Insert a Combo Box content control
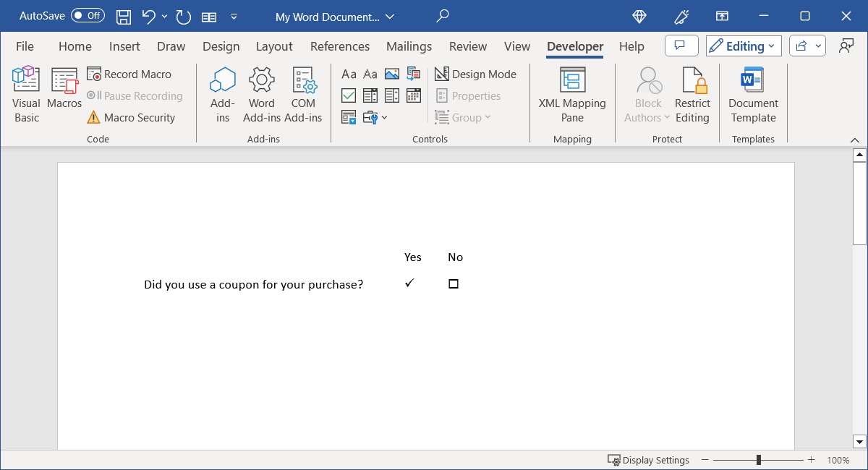 370,95
